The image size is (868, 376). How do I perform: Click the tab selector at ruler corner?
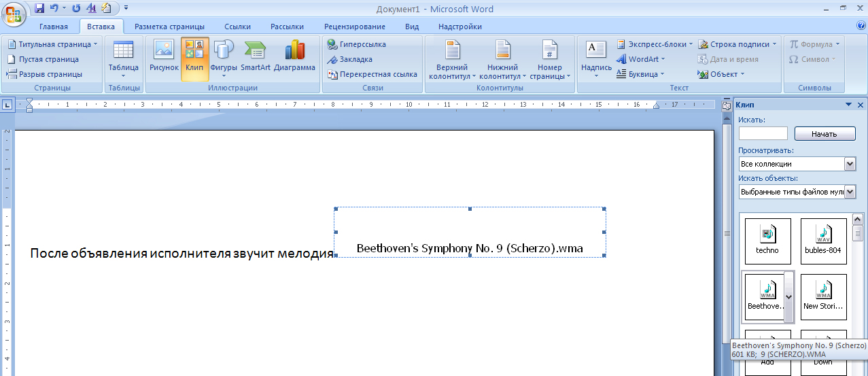point(7,105)
